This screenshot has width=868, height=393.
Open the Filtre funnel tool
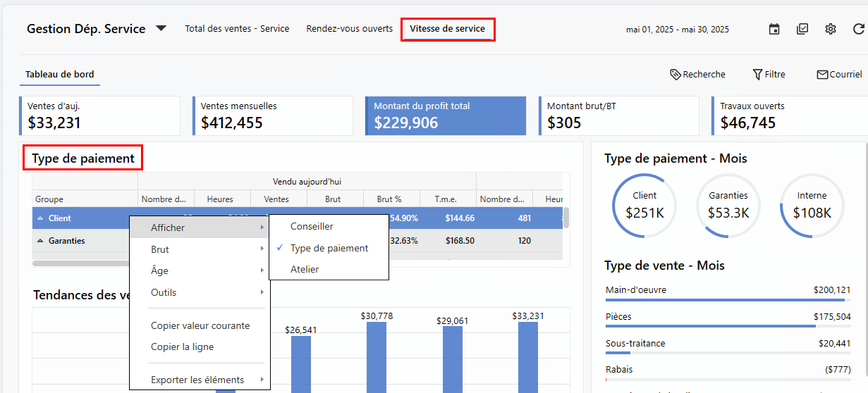tap(769, 74)
